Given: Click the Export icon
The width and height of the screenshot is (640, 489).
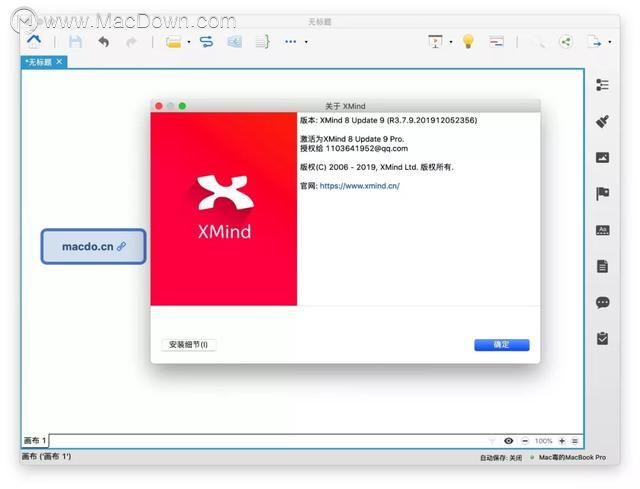Looking at the screenshot, I should pos(594,42).
